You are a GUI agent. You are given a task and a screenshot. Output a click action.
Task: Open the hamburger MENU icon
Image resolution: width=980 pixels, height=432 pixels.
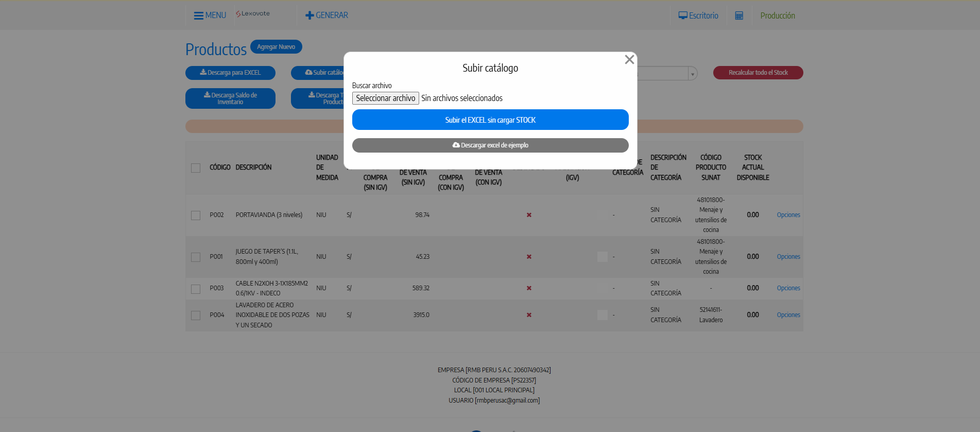point(198,15)
